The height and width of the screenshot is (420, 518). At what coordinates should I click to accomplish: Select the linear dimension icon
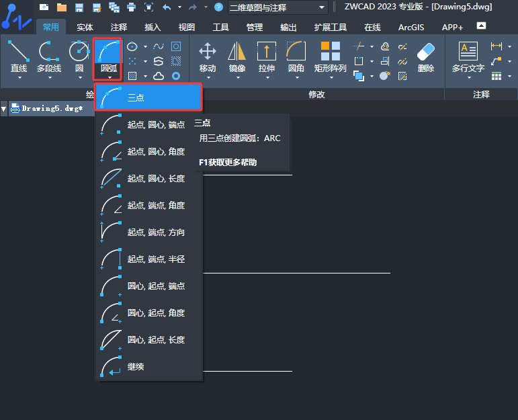coord(497,46)
